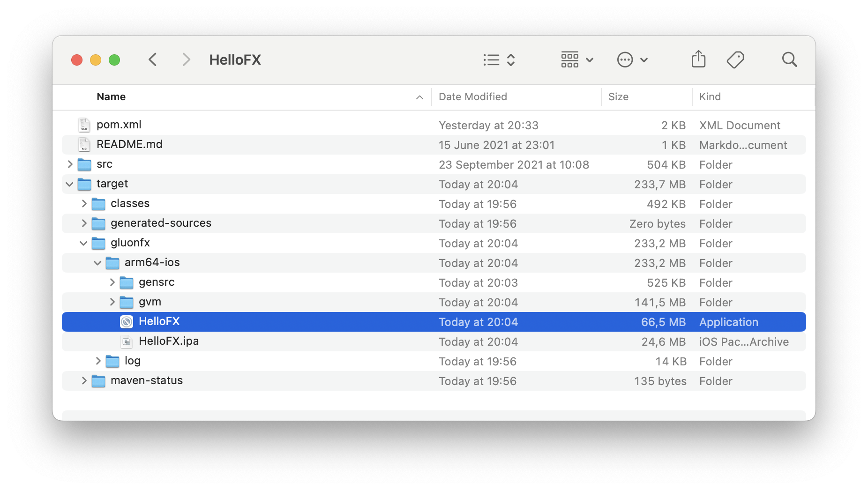Image resolution: width=868 pixels, height=490 pixels.
Task: Open the group-by grid dropdown
Action: [x=577, y=59]
